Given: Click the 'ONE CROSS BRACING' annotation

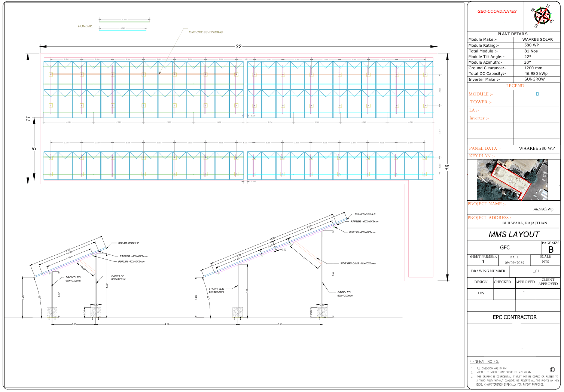Looking at the screenshot, I should point(205,32).
